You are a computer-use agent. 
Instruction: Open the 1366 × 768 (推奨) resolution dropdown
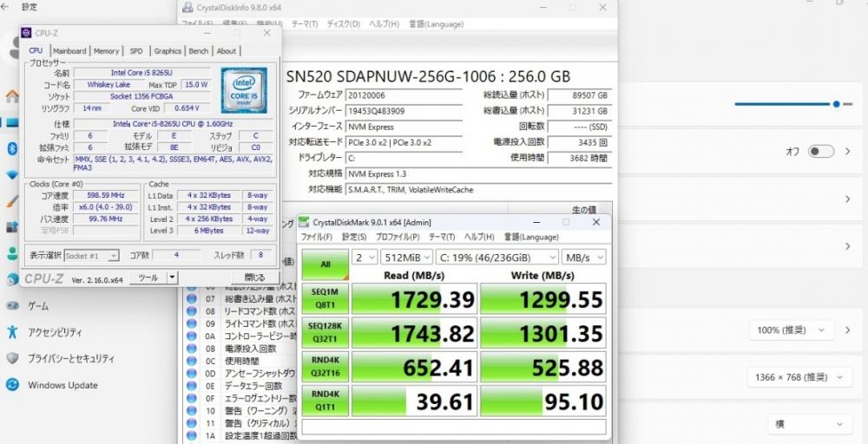tap(799, 377)
